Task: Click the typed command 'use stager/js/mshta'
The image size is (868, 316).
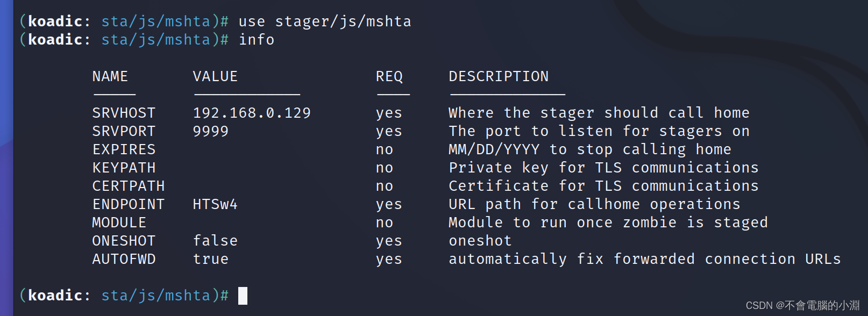Action: [x=325, y=21]
